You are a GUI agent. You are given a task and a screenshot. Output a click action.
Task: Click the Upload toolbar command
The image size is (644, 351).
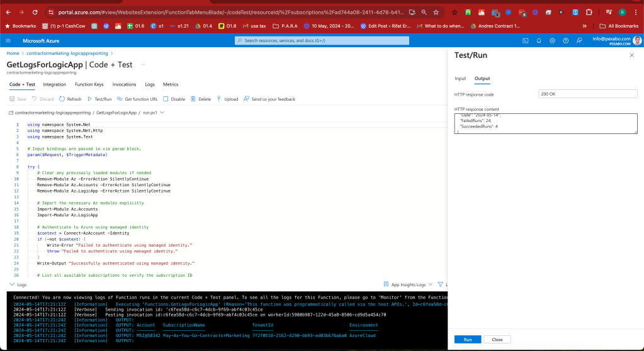click(x=227, y=99)
